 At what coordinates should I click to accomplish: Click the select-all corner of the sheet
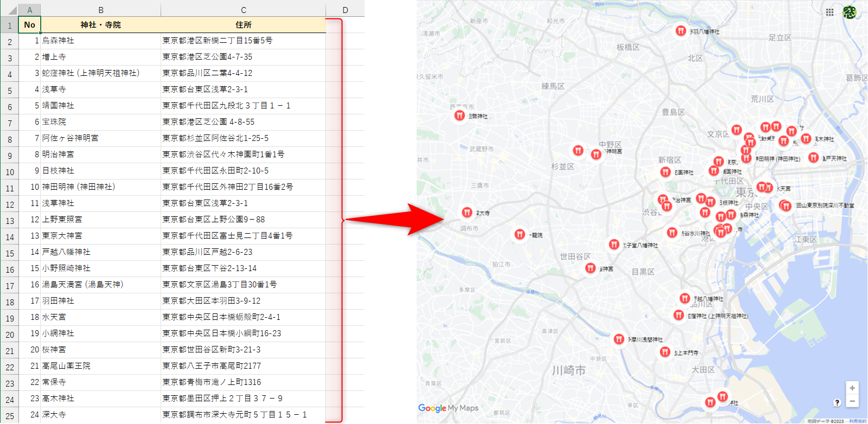[9, 10]
